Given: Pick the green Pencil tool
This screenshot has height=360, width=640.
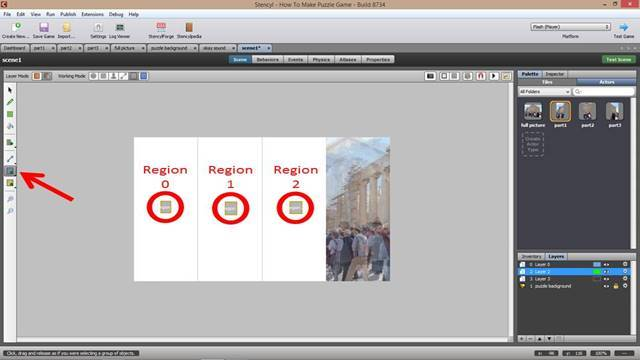Looking at the screenshot, I should click(x=10, y=102).
